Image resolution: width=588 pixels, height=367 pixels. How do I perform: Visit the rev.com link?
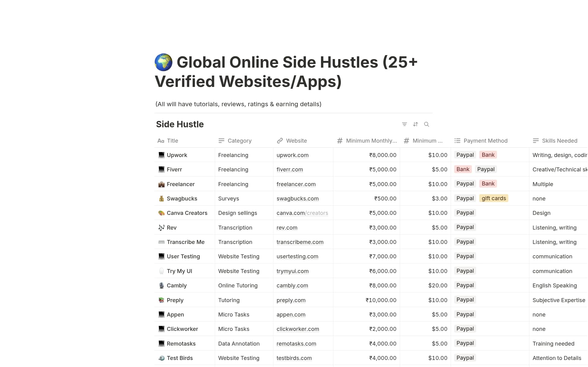coord(287,228)
